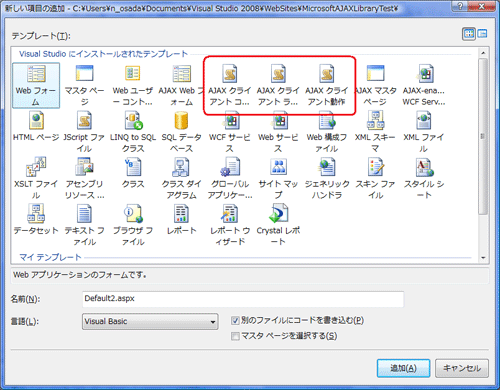Select the クラス ダイアグラム template
Screen dimensions: 500x390
click(181, 179)
